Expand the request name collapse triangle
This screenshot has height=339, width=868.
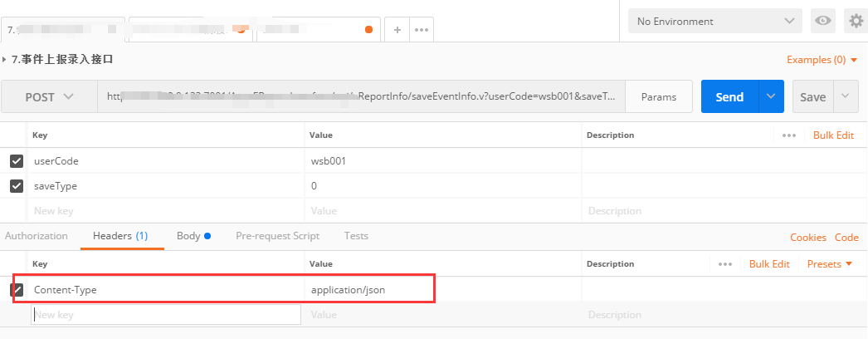6,60
